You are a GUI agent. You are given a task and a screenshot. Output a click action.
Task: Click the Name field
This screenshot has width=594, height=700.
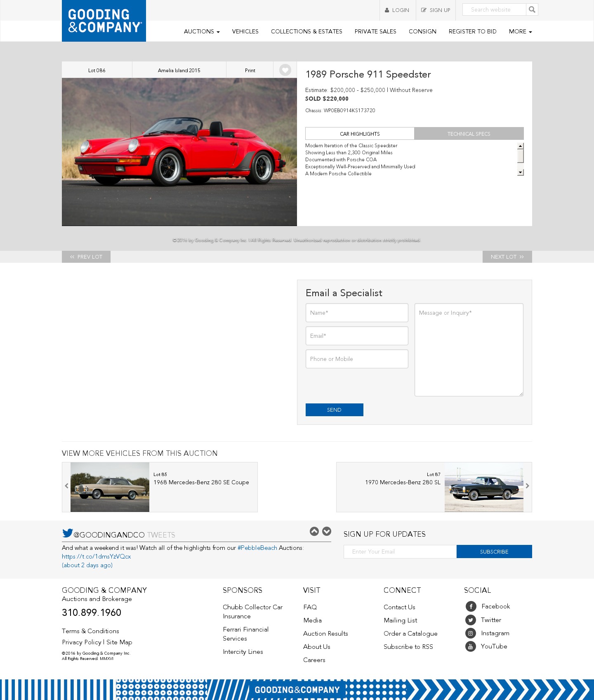pyautogui.click(x=357, y=313)
